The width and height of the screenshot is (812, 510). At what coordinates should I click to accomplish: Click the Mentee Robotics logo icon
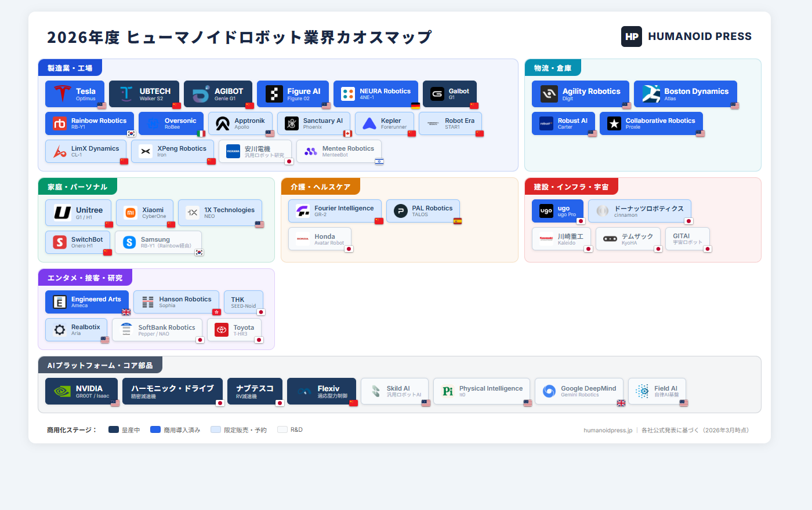point(310,151)
